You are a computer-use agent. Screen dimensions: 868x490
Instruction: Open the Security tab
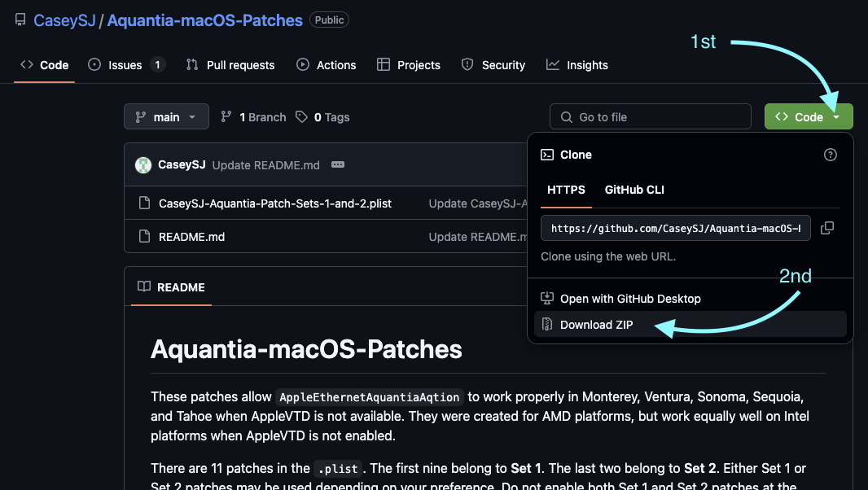(x=493, y=65)
